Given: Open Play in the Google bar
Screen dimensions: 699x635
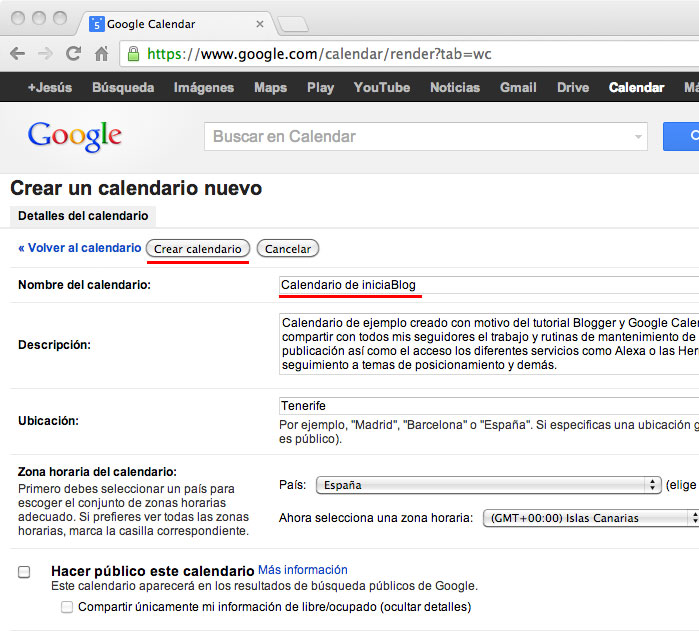Looking at the screenshot, I should [321, 87].
